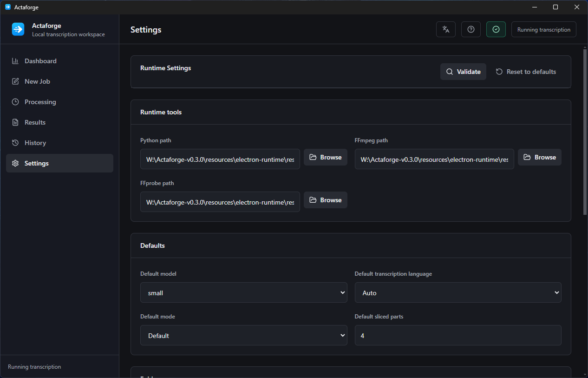The width and height of the screenshot is (588, 378).
Task: Click the Actaforge logo icon in sidebar
Action: pos(18,29)
